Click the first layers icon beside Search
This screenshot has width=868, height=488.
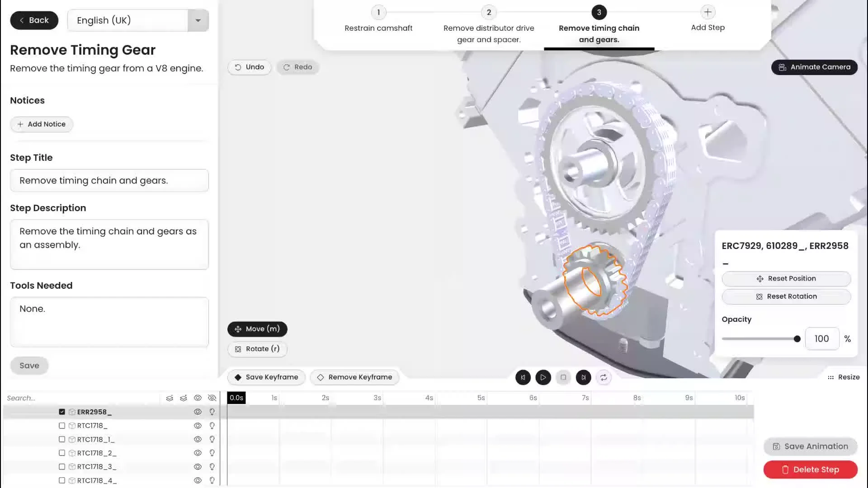tap(170, 398)
